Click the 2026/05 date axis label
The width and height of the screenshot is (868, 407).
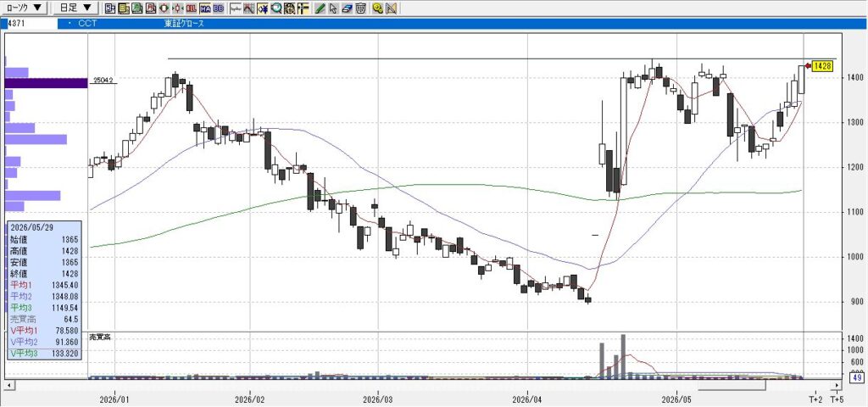677,399
